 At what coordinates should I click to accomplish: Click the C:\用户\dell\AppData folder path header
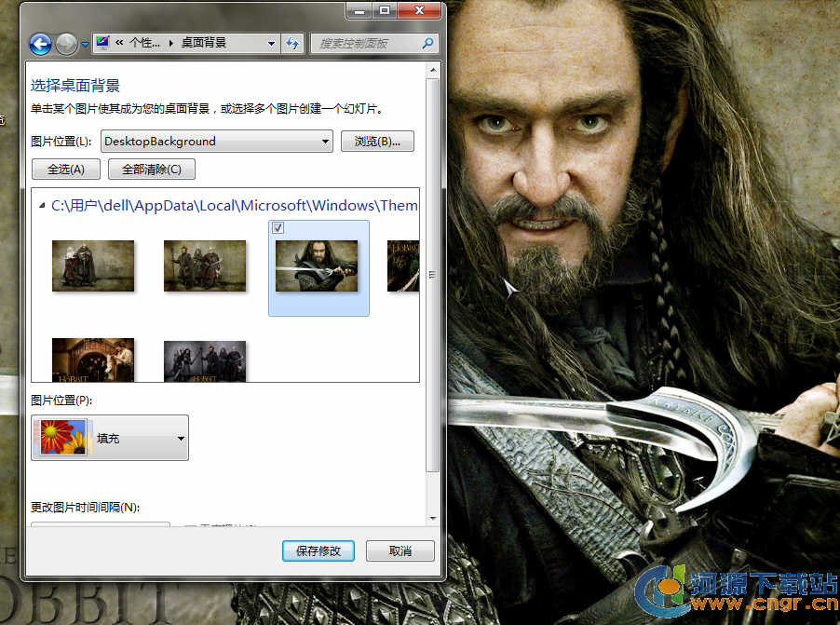pos(234,205)
